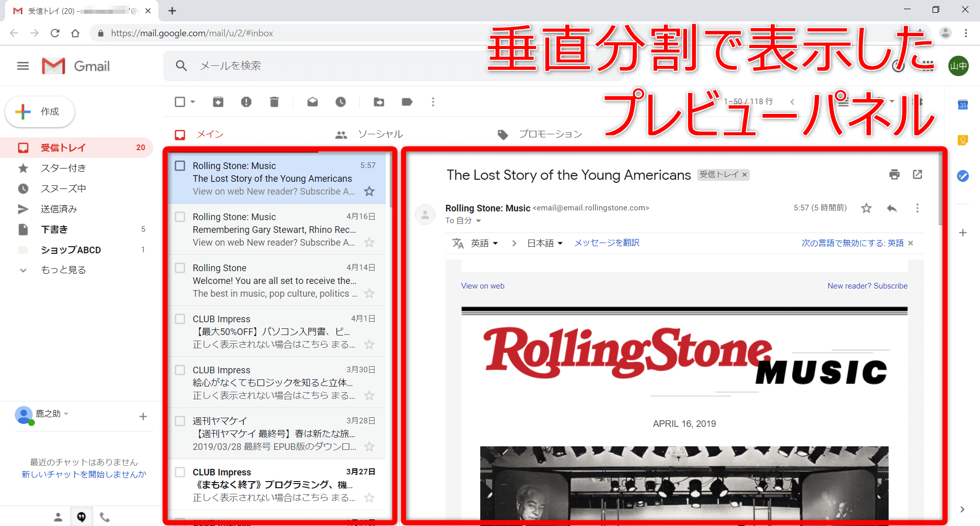This screenshot has width=980, height=526.
Task: Star the Remembering Gary Stewart email
Action: (x=369, y=243)
